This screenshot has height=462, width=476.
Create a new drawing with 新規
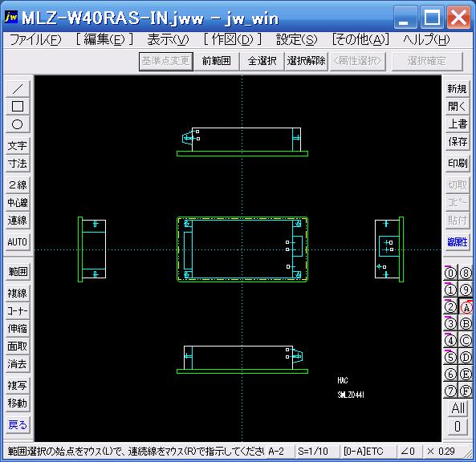click(x=458, y=89)
